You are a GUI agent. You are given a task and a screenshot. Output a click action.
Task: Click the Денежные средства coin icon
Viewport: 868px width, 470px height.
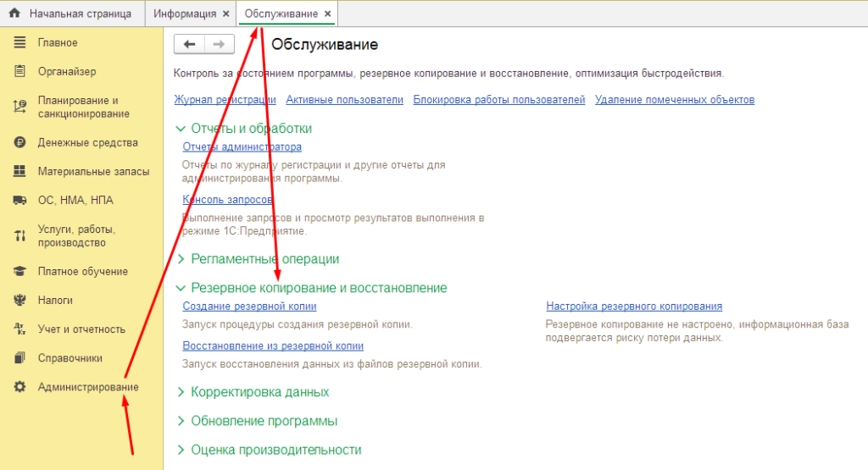tap(19, 142)
